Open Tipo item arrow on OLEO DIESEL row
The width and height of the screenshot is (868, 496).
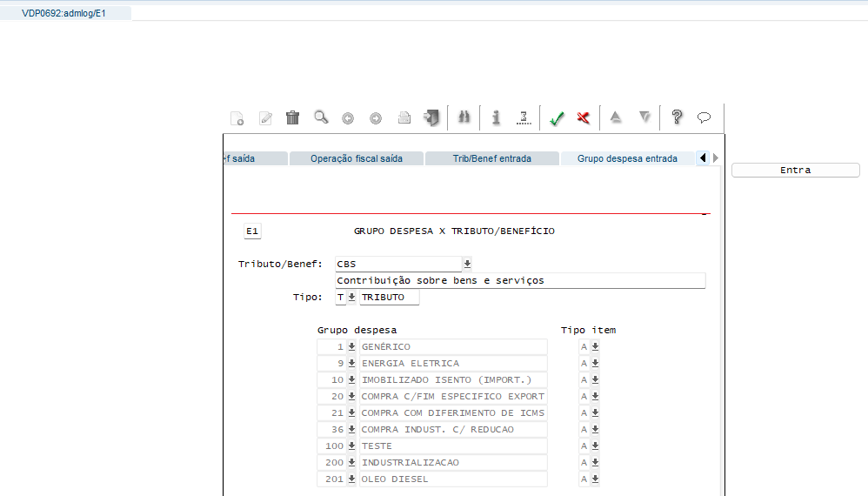coord(595,479)
